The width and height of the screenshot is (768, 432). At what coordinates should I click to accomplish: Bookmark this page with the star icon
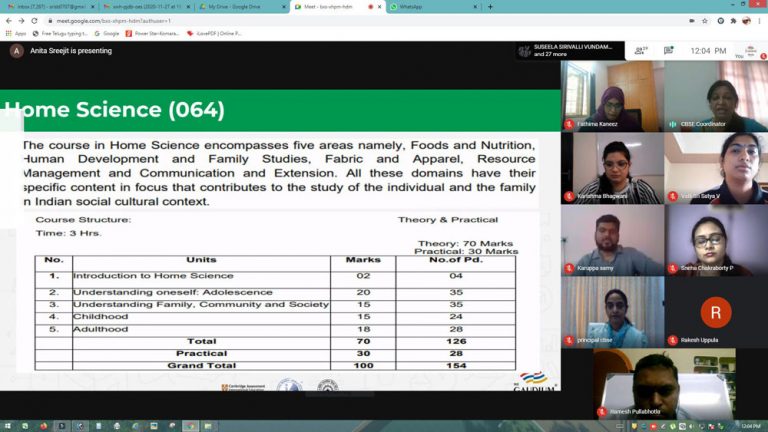(x=705, y=21)
